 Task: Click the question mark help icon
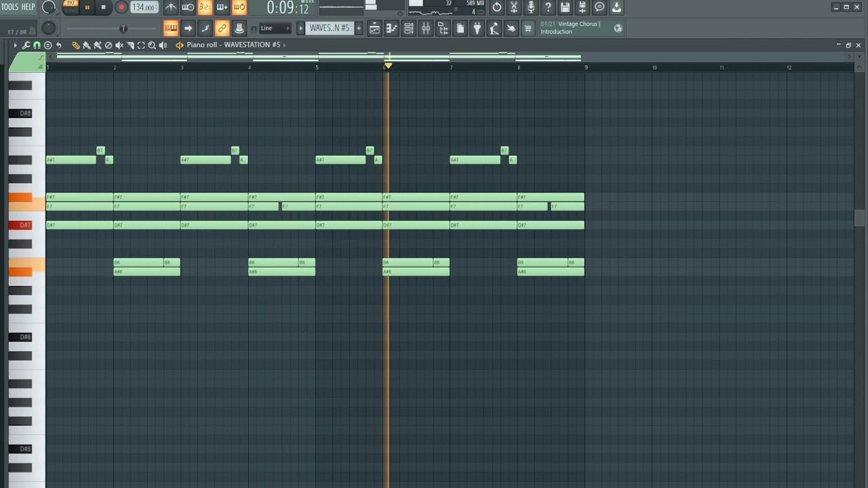[548, 7]
